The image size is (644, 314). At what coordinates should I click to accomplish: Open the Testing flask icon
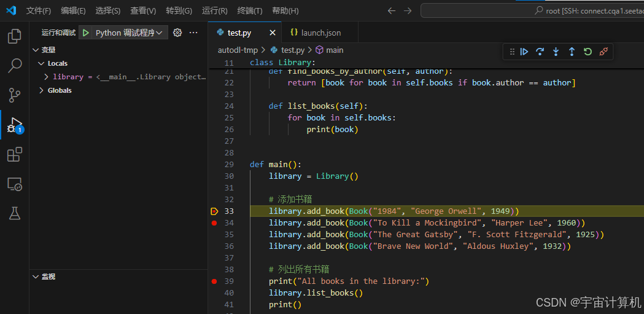[x=14, y=213]
